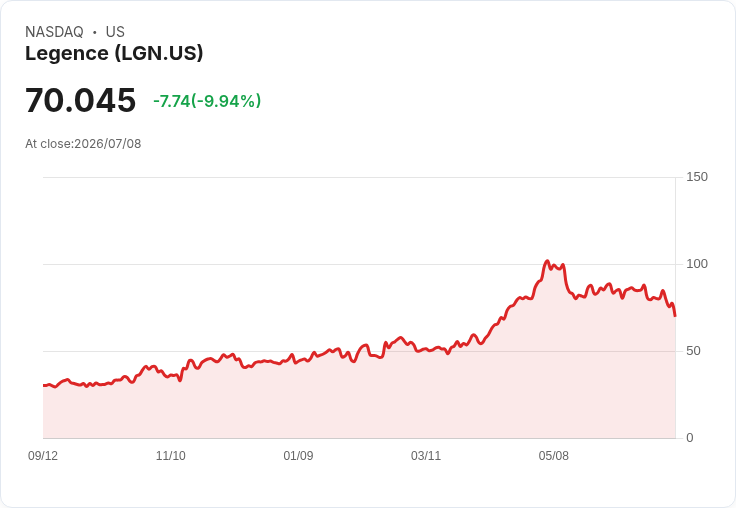Click the 11/10 date axis label
736x508 pixels.
[170, 456]
